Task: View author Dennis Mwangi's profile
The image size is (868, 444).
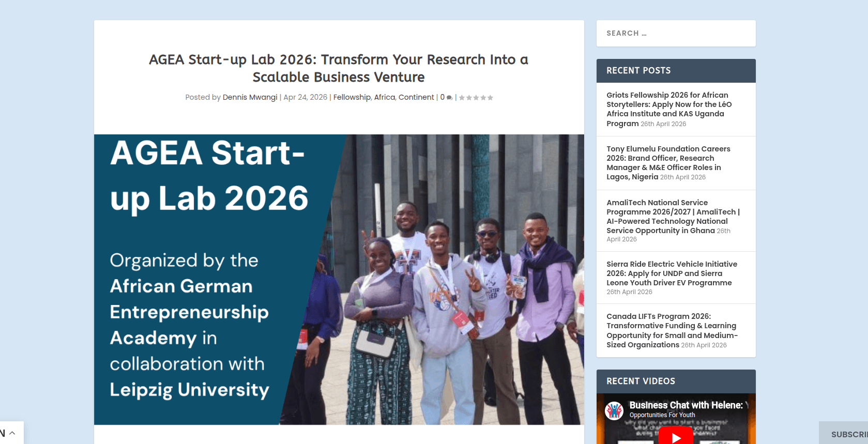Action: tap(250, 97)
